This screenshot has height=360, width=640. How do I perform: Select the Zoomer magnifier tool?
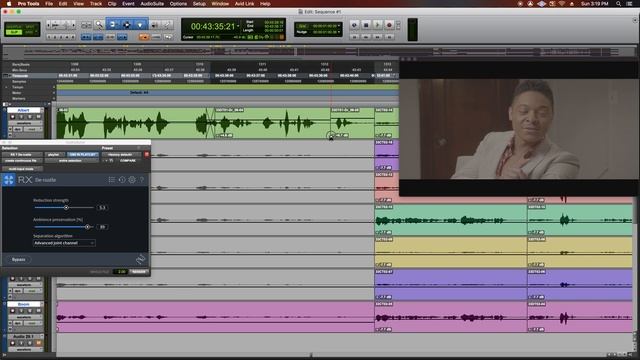(99, 25)
